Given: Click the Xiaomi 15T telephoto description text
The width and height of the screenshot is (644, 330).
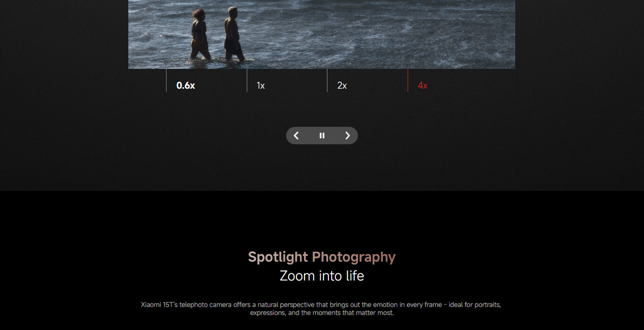Looking at the screenshot, I should click(321, 309).
